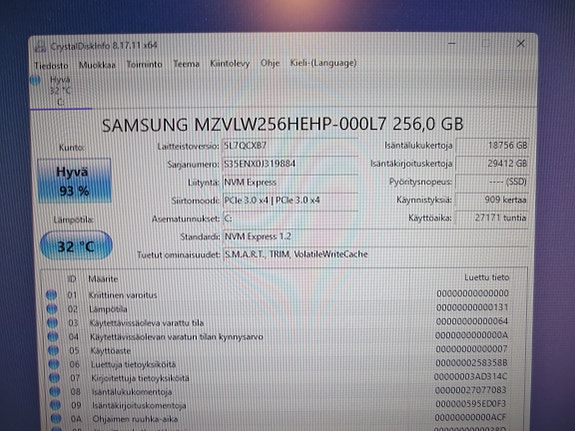
Task: Click the Määrite column header
Action: (103, 279)
